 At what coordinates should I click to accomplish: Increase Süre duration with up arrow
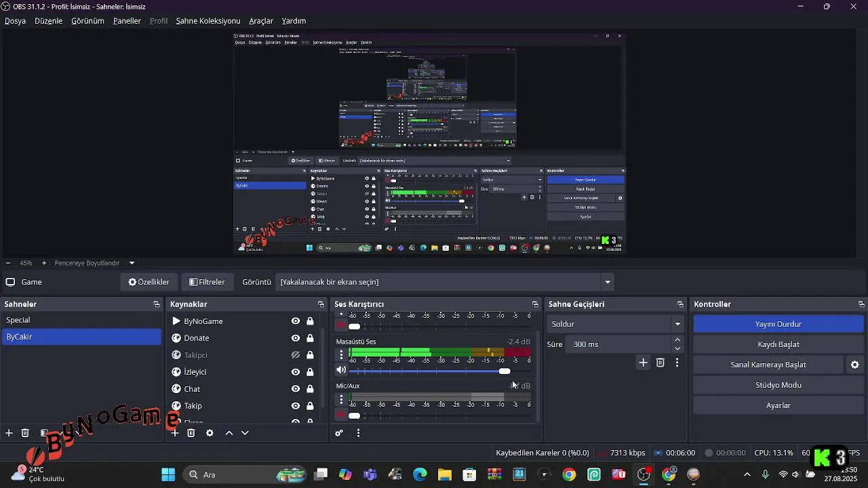pos(677,340)
